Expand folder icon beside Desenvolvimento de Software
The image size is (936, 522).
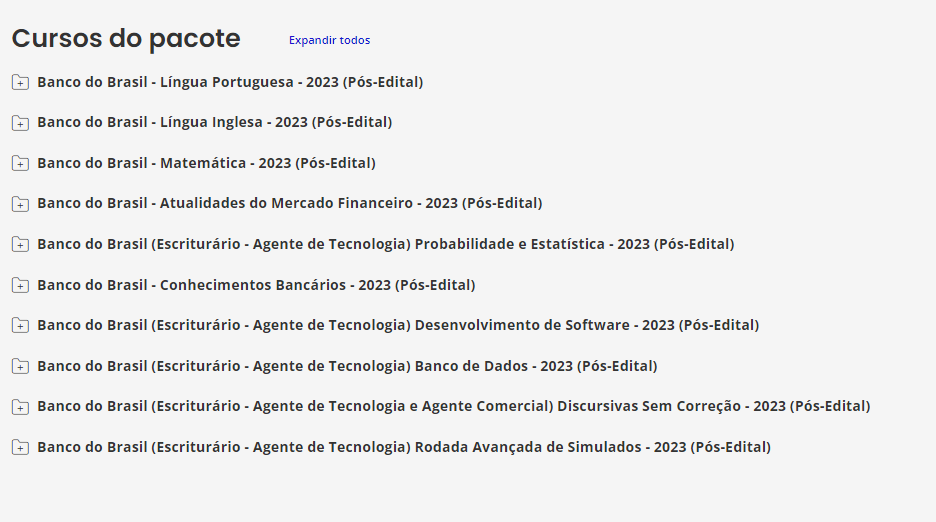tap(20, 326)
